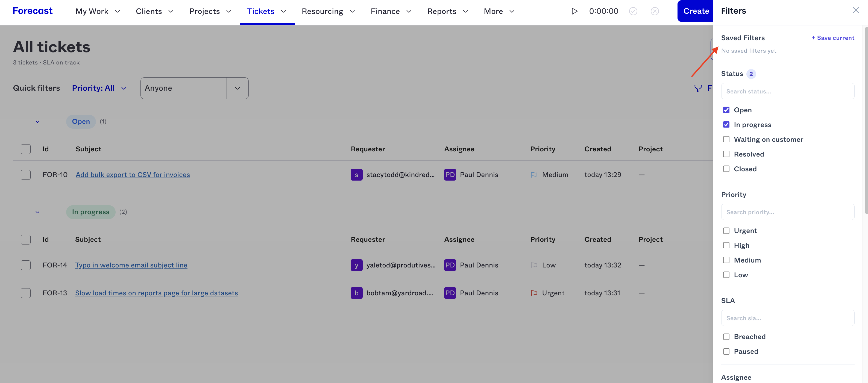Open the Tickets menu
Viewport: 868px width, 383px height.
coord(266,11)
